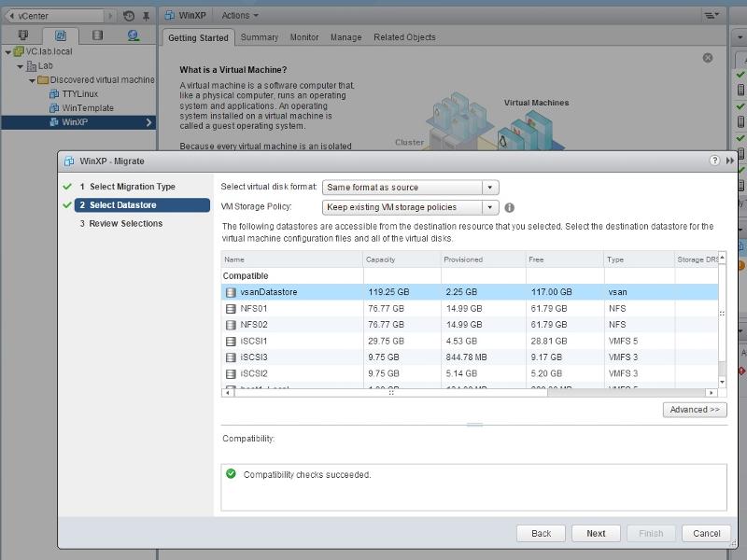Viewport: 747px width, 560px height.
Task: Select the NFS02 datastore row
Action: tap(470, 325)
